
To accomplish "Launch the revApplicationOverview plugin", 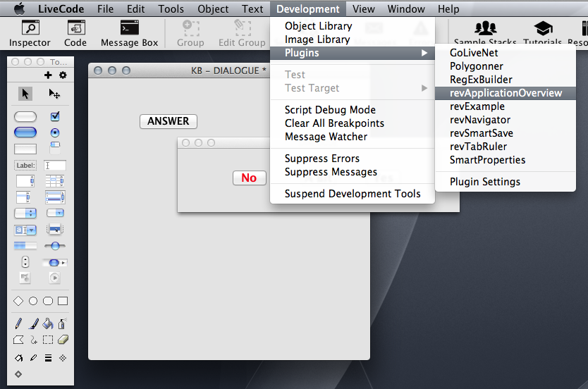I will (x=506, y=93).
